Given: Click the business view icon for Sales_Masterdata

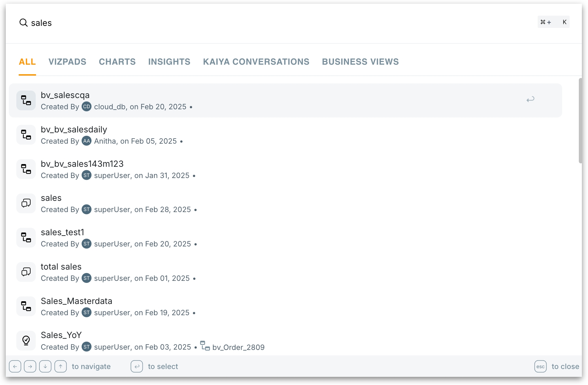Looking at the screenshot, I should (x=26, y=306).
